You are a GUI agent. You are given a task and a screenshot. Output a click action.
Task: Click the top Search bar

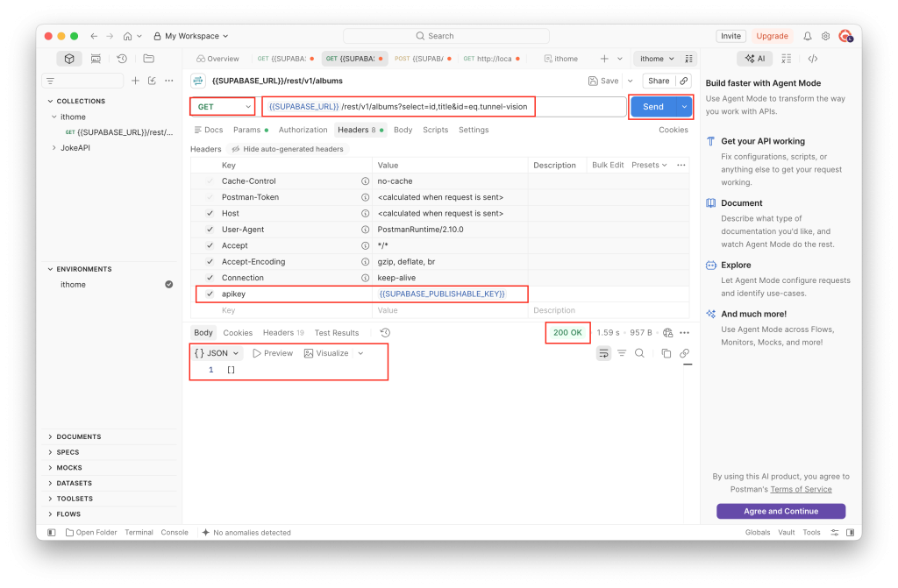coord(446,36)
